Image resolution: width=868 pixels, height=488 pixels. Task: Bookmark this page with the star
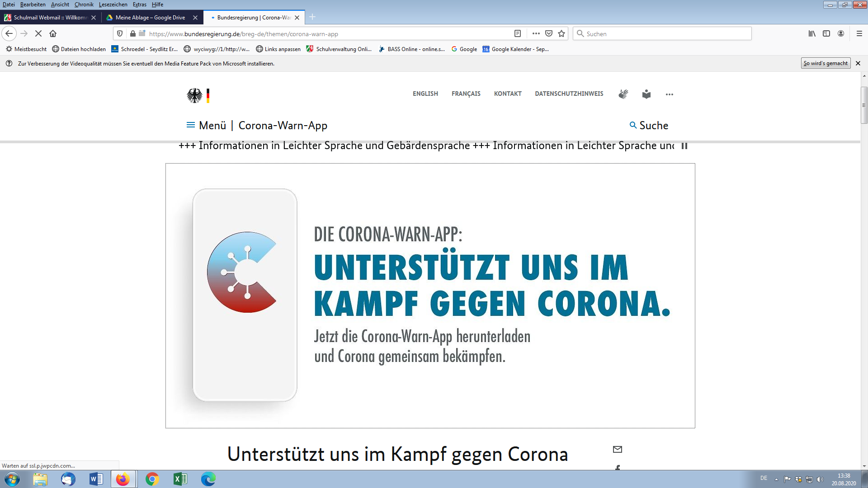click(561, 33)
